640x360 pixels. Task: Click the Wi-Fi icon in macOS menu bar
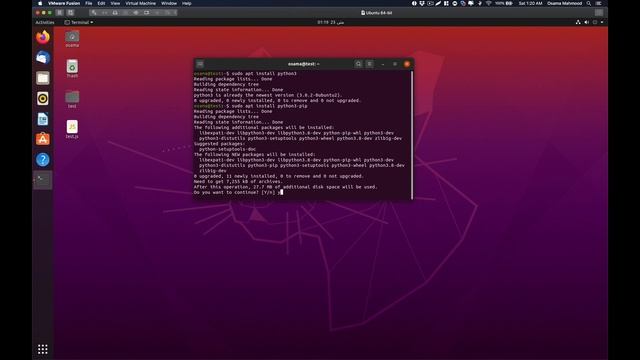click(x=488, y=3)
